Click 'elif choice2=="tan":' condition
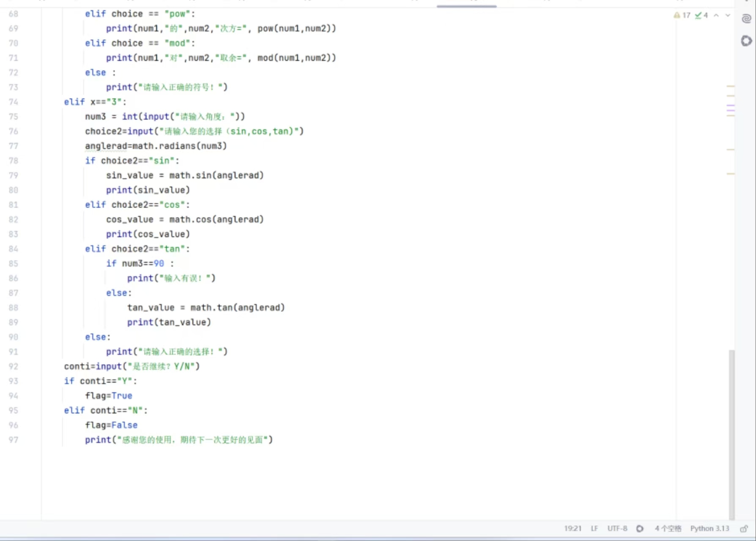756x541 pixels. click(137, 249)
